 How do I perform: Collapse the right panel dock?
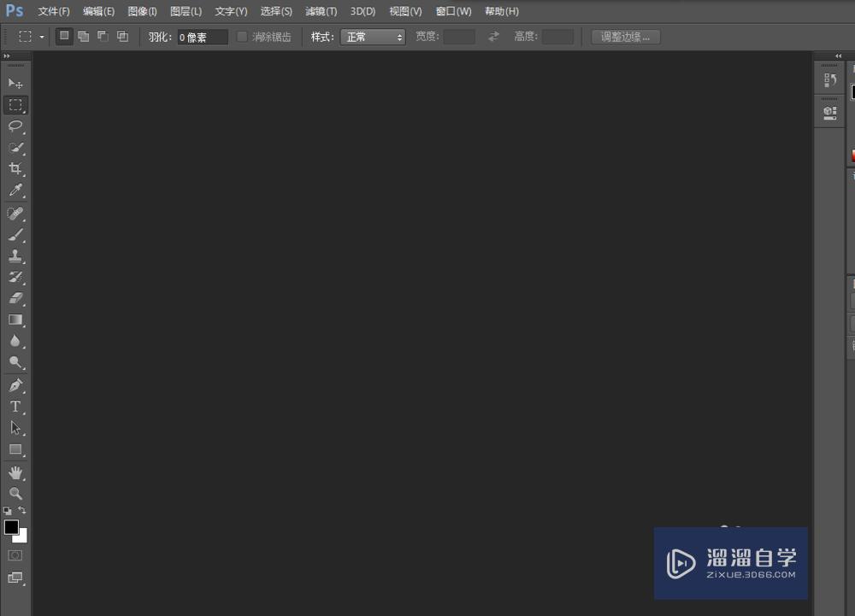click(x=837, y=56)
